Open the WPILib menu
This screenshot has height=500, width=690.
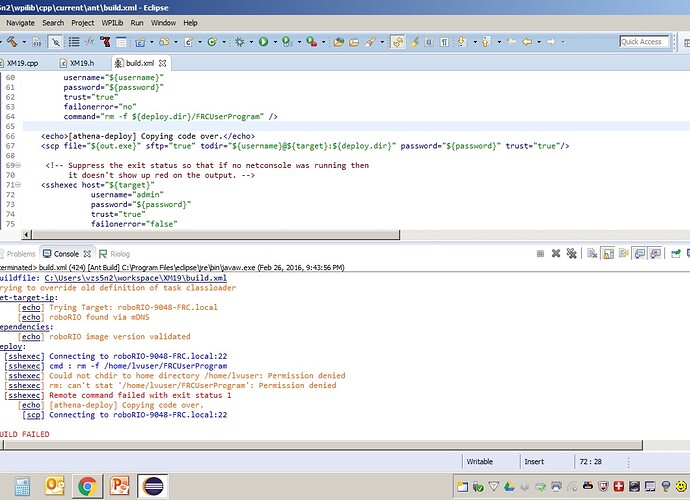coord(112,23)
